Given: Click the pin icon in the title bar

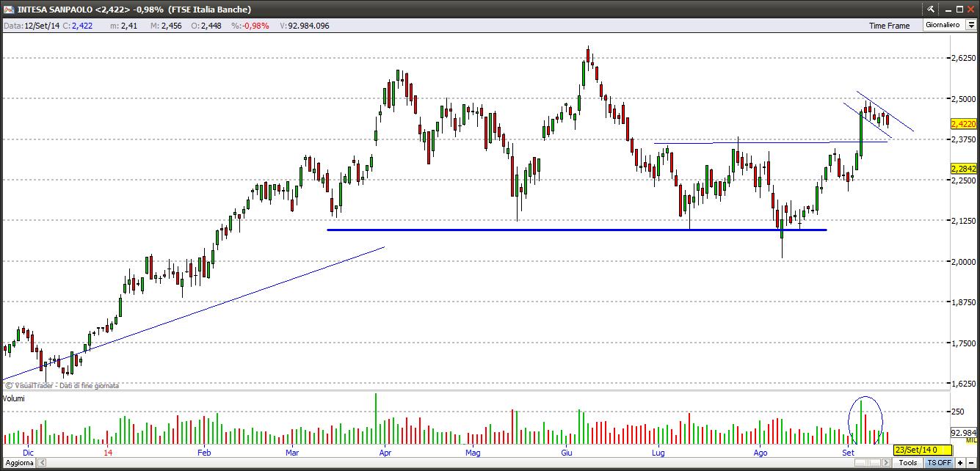Looking at the screenshot, I should click(x=931, y=9).
